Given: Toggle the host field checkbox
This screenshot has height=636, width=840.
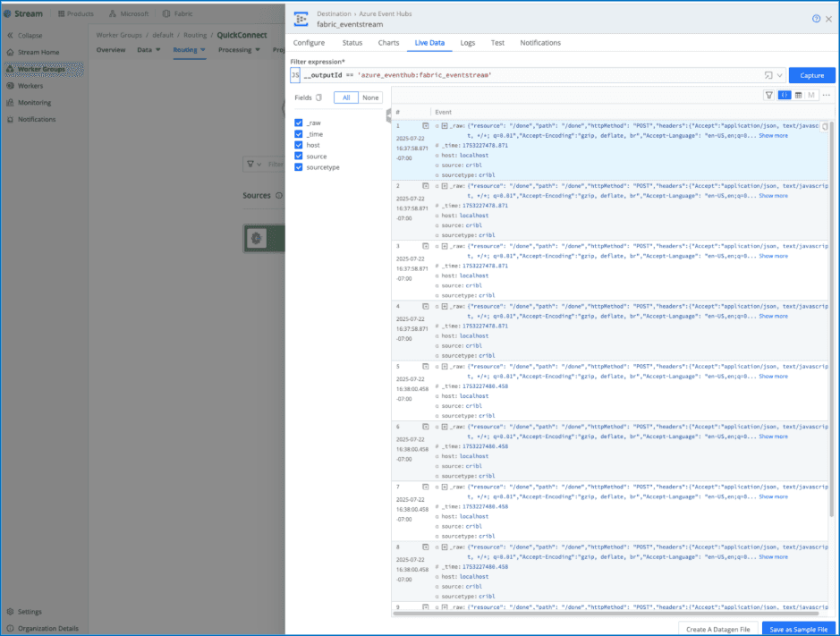Looking at the screenshot, I should tap(299, 145).
